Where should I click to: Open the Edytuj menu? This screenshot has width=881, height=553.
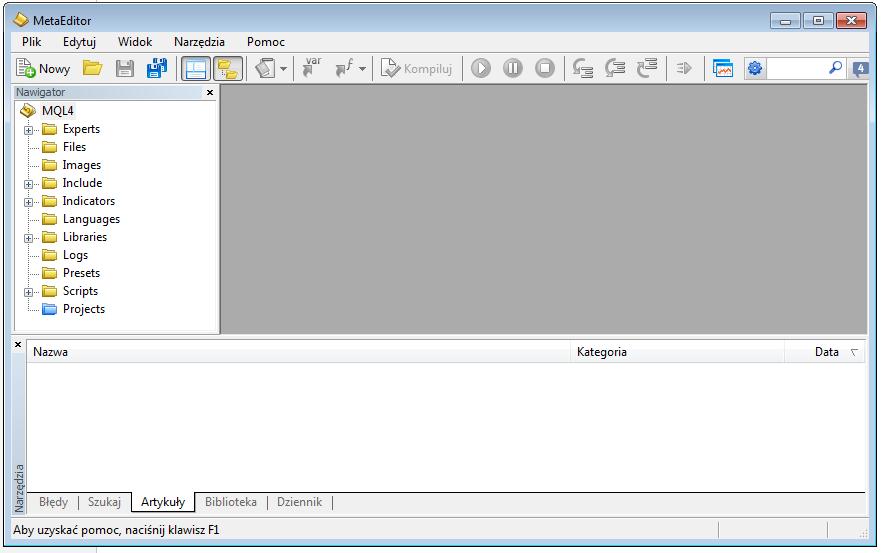[79, 42]
